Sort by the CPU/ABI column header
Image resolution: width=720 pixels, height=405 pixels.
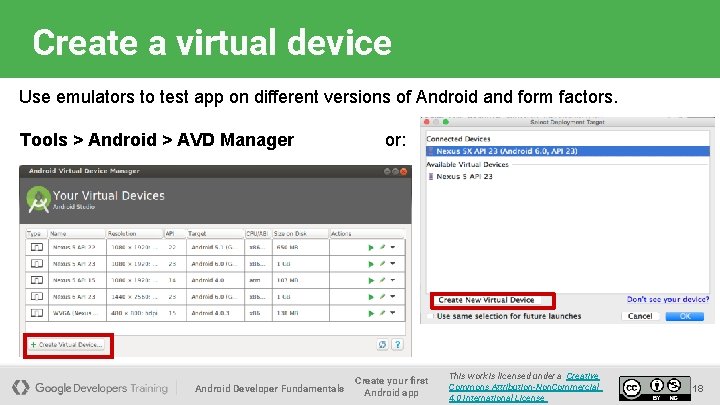[258, 234]
